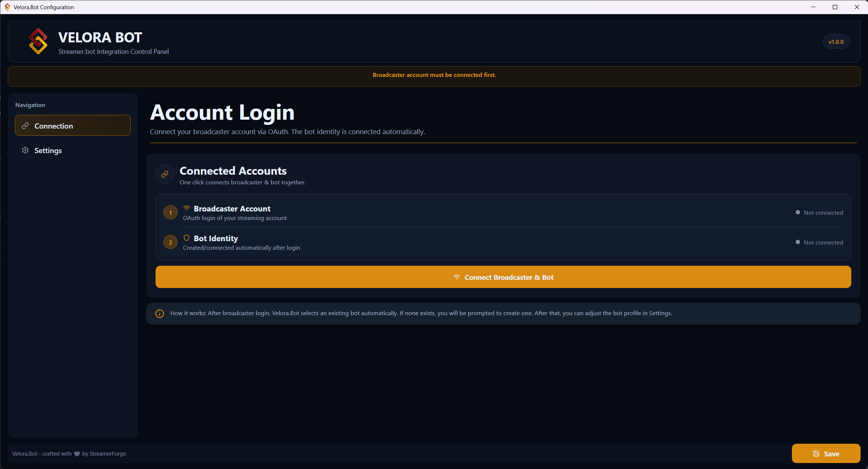Viewport: 868px width, 469px height.
Task: Click the step 2 number badge
Action: tap(170, 242)
